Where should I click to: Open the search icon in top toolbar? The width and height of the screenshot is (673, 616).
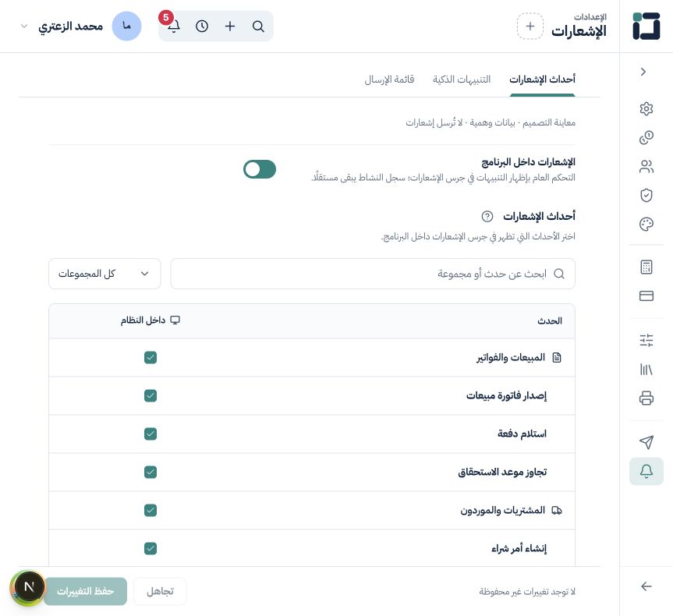click(x=258, y=27)
